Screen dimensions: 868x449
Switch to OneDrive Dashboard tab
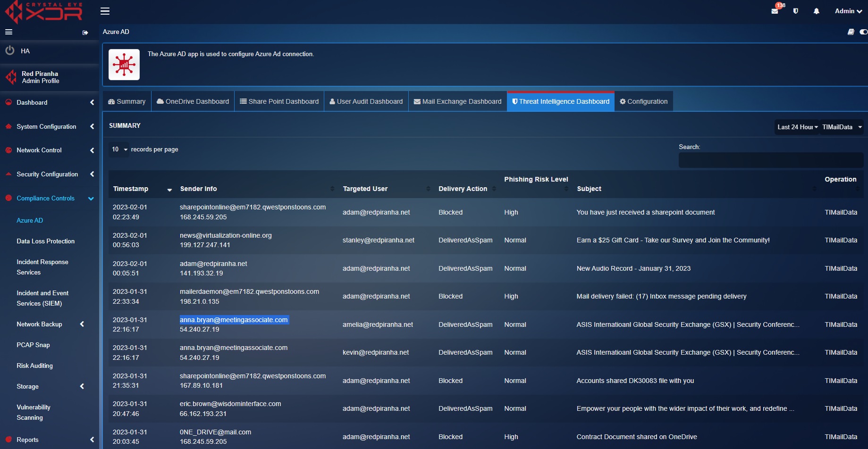(193, 101)
